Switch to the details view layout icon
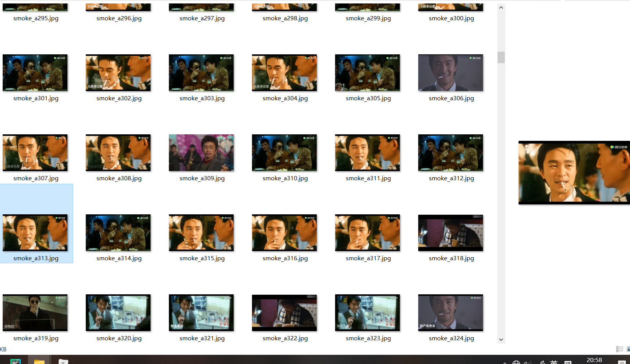The height and width of the screenshot is (364, 630). tap(619, 349)
